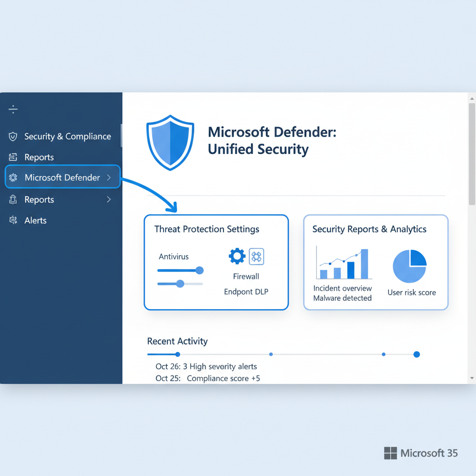Click the Firewall label

coord(246,276)
